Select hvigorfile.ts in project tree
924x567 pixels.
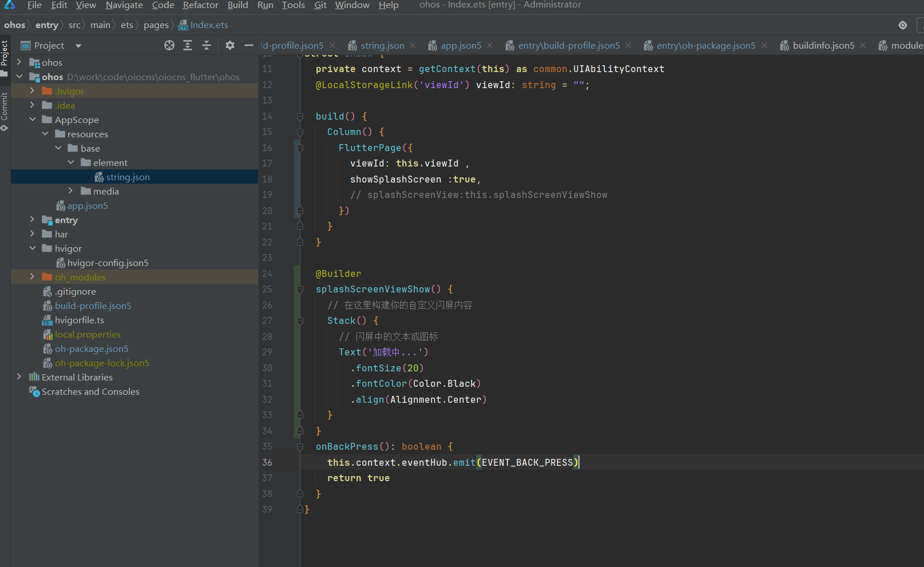[x=73, y=320]
